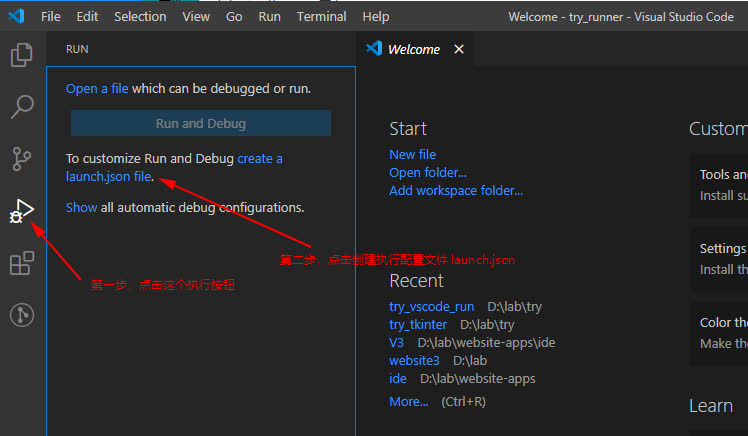Click the 'Open folder...' link

428,173
